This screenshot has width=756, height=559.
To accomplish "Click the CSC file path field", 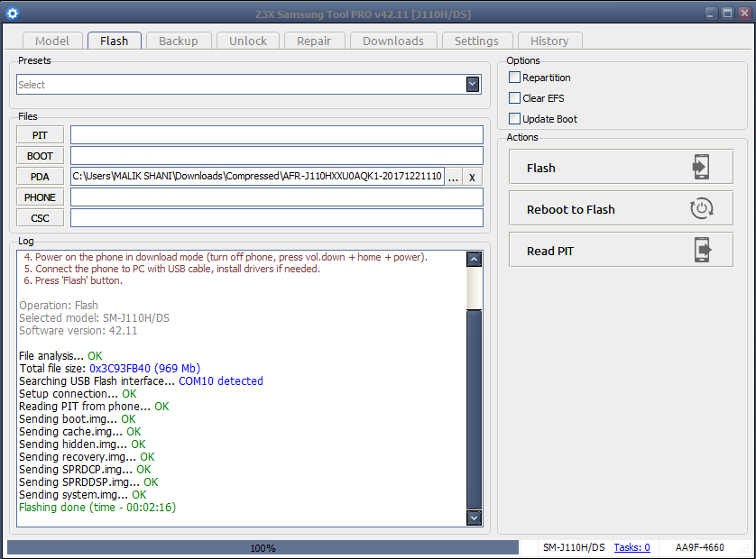I will pos(276,218).
